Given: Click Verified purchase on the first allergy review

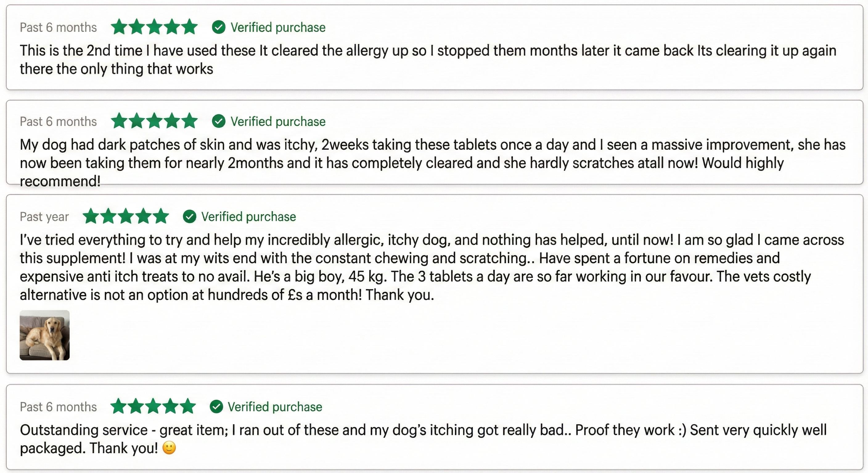Looking at the screenshot, I should click(x=278, y=27).
